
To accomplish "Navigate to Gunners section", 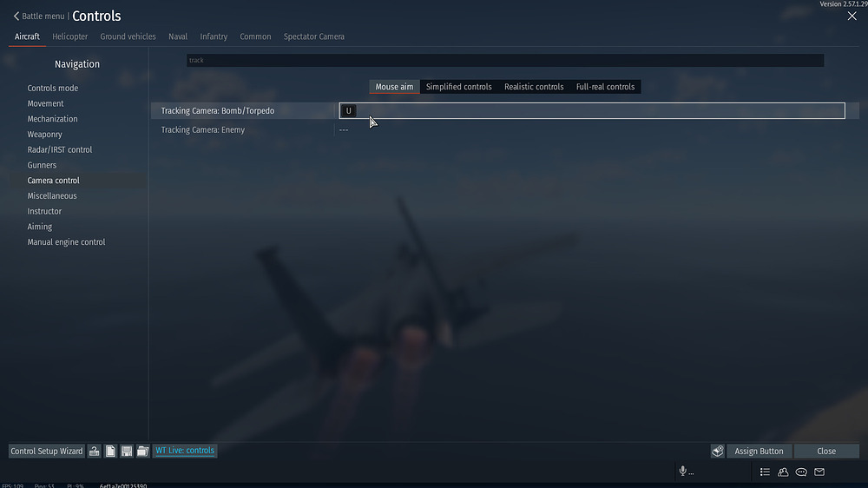I will (42, 165).
